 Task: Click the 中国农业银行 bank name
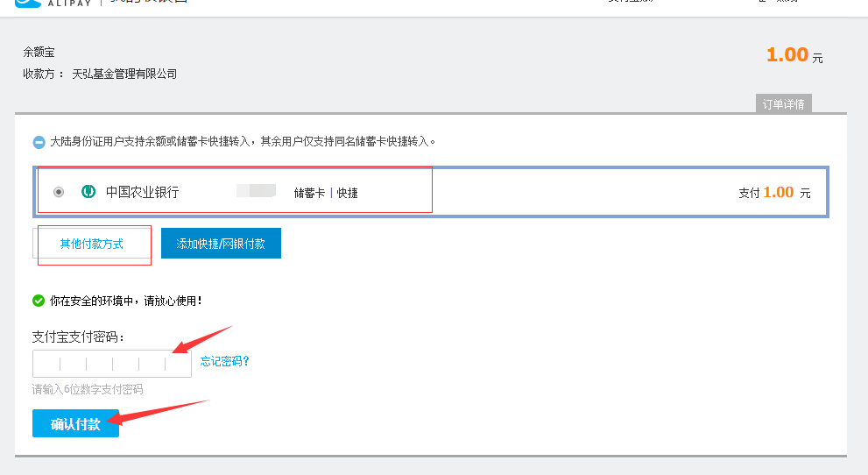click(142, 192)
